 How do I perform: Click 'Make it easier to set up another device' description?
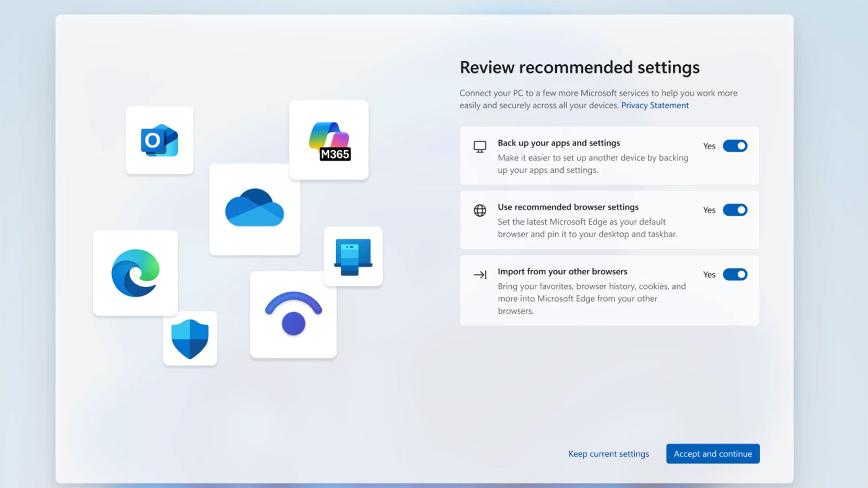point(593,164)
